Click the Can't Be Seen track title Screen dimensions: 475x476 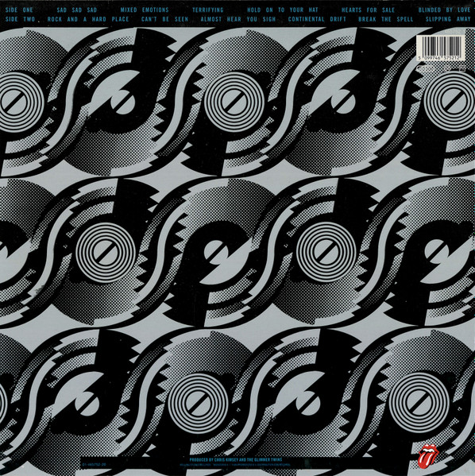[x=164, y=19]
